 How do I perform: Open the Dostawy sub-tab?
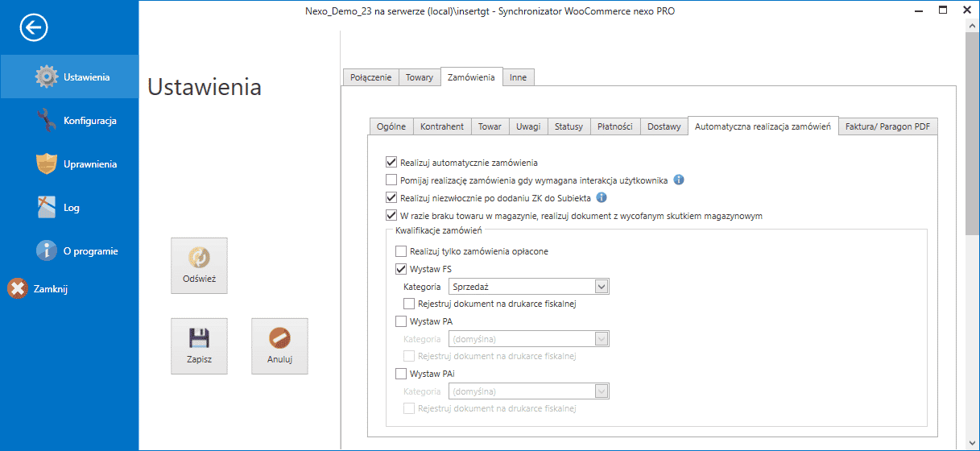[x=664, y=126]
